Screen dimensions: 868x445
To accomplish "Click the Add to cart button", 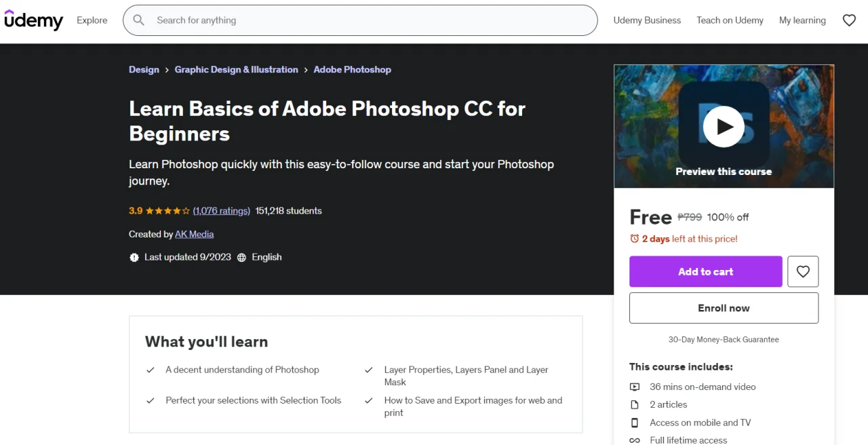I will [706, 271].
